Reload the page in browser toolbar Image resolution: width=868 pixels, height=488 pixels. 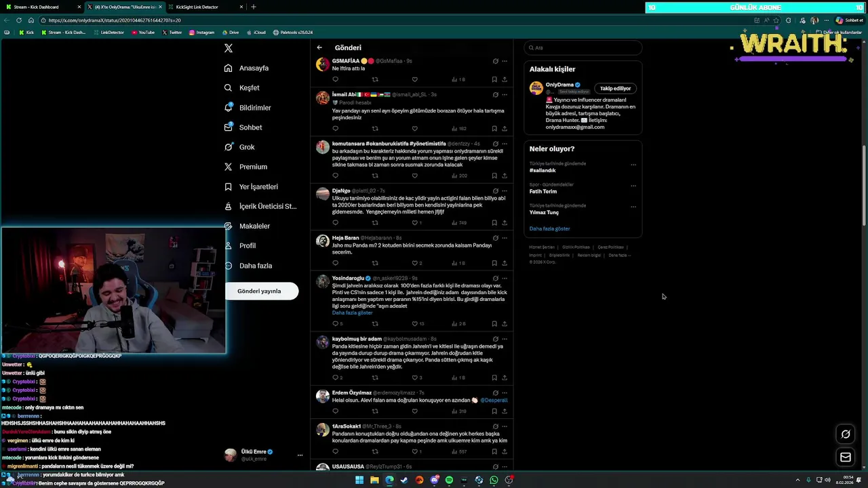pos(19,20)
